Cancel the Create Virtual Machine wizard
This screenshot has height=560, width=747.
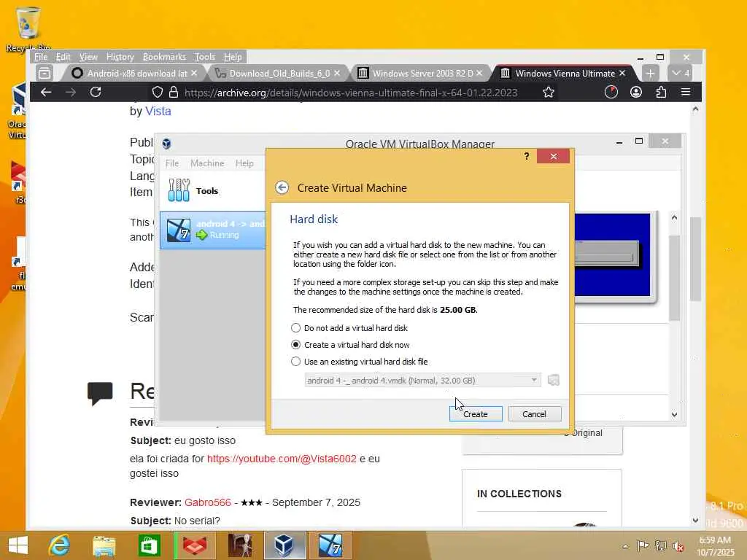(534, 414)
